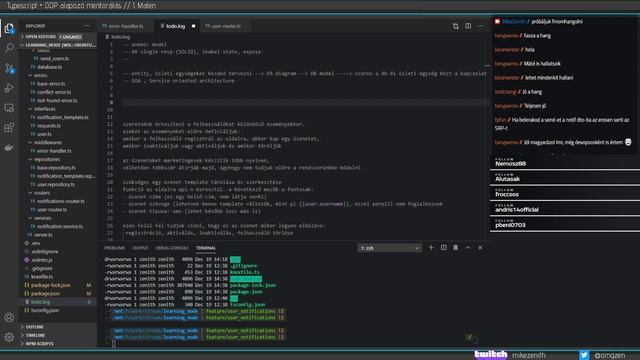
Task: Split the editor to the right
Action: click(x=468, y=26)
